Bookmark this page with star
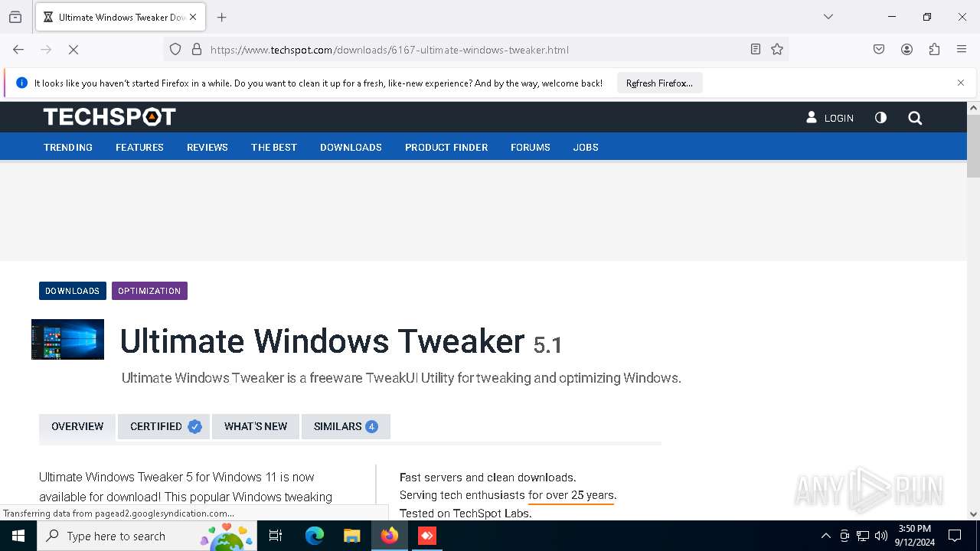Screen dimensions: 980x551 click(777, 50)
